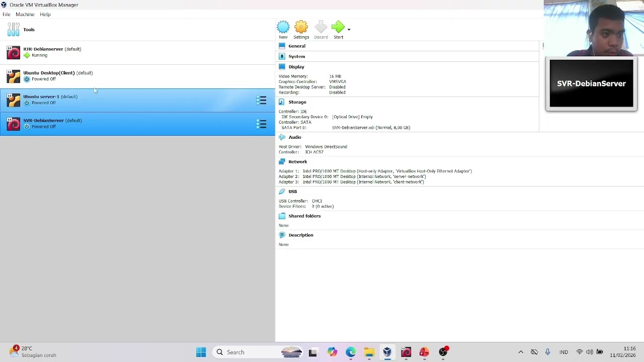Open the Storage section header

[297, 102]
